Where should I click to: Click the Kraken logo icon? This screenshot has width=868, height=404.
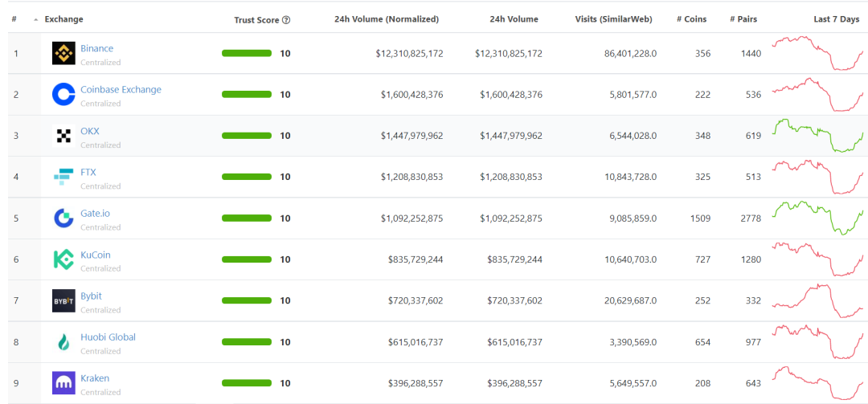63,383
